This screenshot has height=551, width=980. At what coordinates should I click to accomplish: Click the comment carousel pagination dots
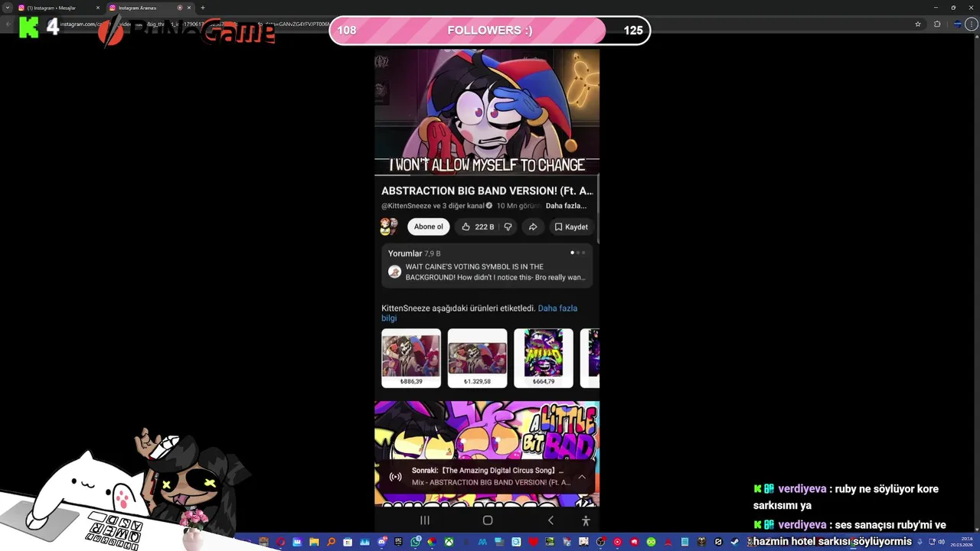577,253
